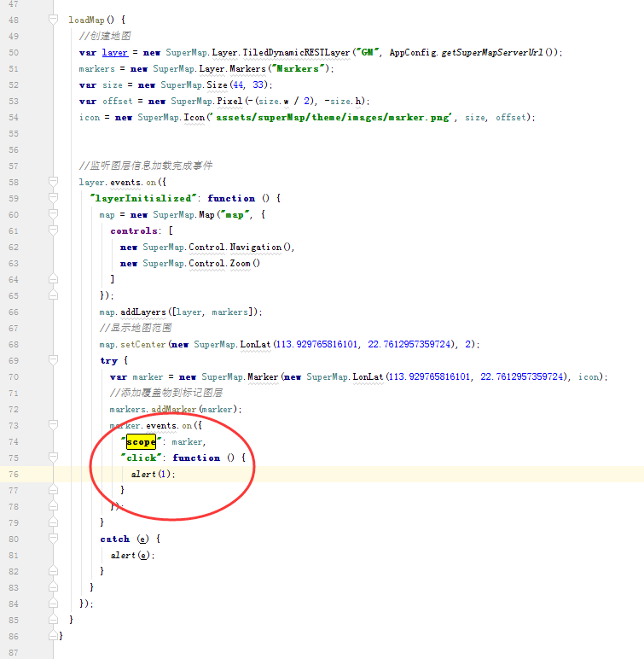Screen dimensions: 644x659
Task: Click 'Pixel' on the offset line
Action: [x=229, y=102]
